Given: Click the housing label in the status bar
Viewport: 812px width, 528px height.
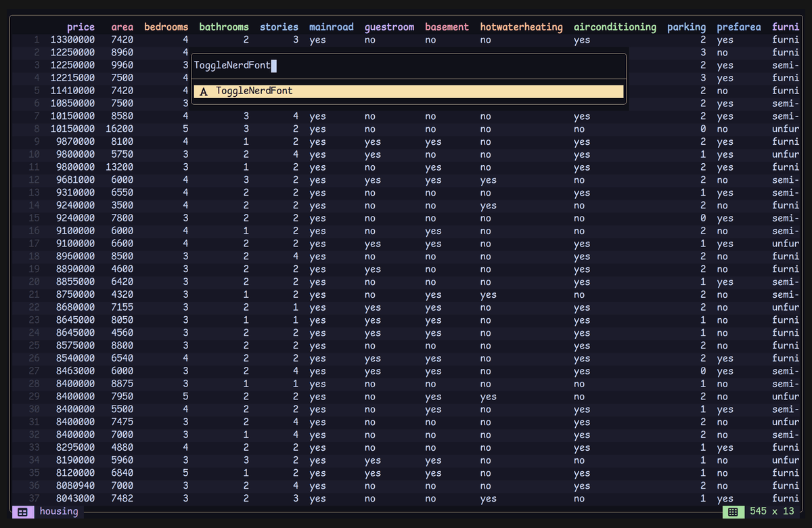Looking at the screenshot, I should pos(59,512).
